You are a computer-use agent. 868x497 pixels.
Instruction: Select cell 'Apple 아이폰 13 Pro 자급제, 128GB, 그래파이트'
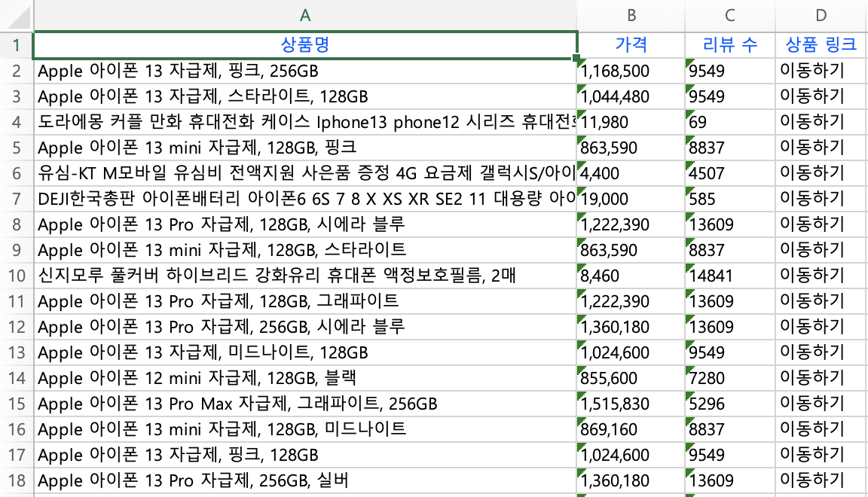305,301
